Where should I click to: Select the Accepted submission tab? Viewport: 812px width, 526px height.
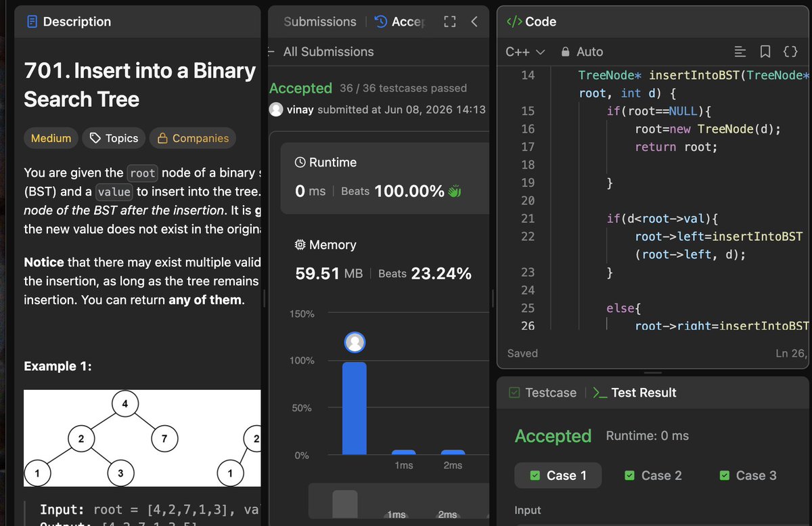[x=400, y=22]
